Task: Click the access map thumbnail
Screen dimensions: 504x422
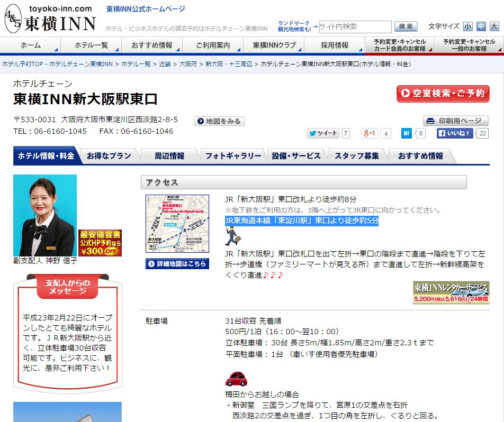Action: (177, 224)
